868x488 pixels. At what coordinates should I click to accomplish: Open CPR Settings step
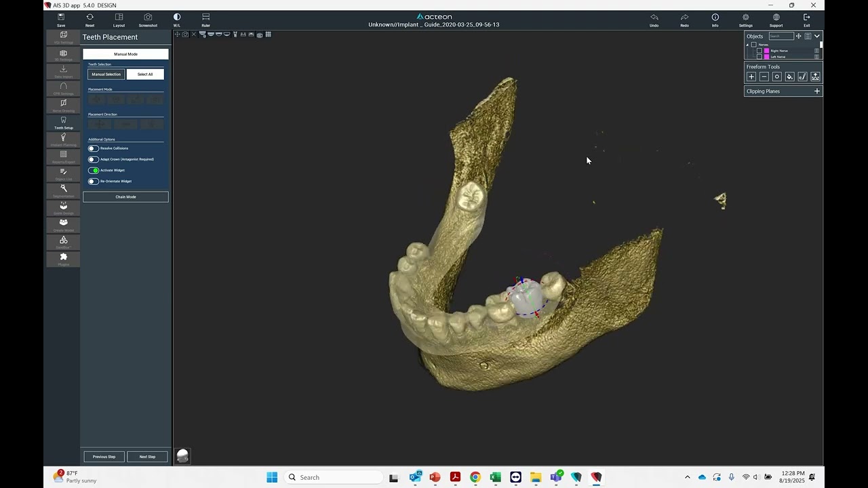pos(64,89)
